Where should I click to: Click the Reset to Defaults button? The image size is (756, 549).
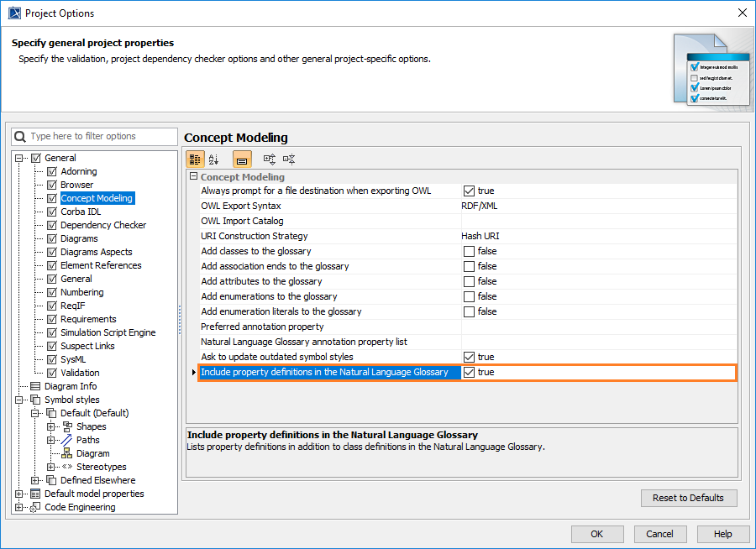tap(688, 498)
